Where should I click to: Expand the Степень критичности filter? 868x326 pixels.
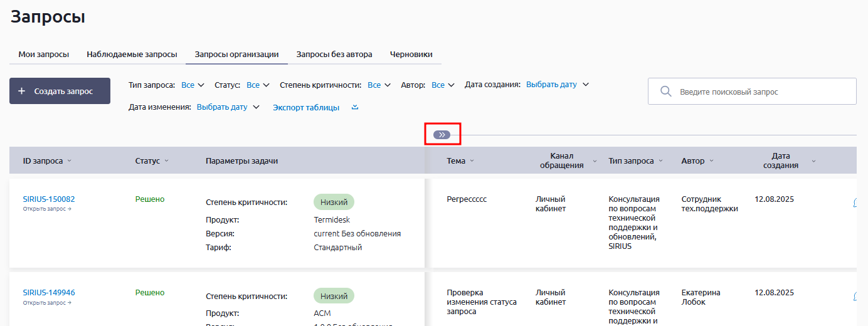click(379, 85)
